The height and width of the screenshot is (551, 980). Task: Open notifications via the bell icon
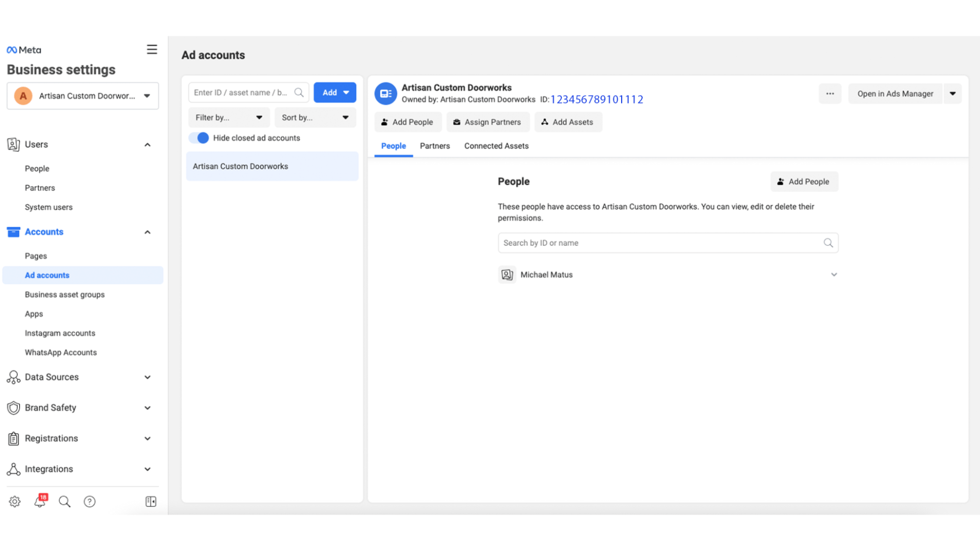click(x=39, y=501)
